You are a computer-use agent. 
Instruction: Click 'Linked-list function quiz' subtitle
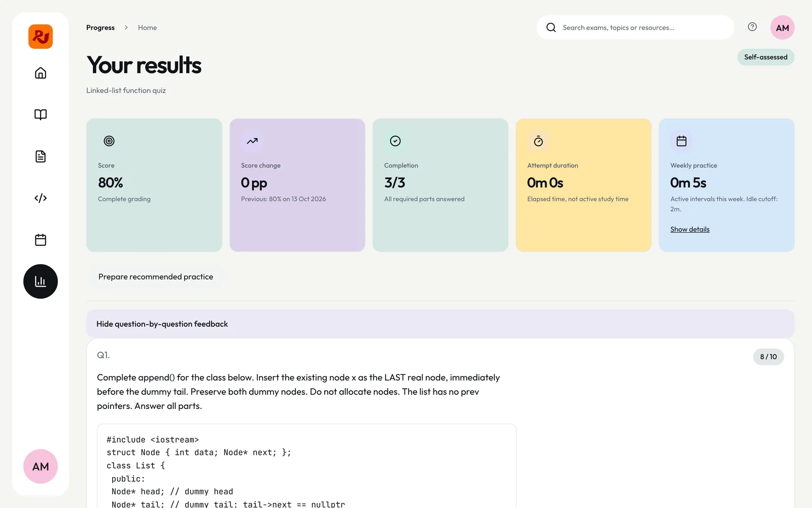(x=126, y=90)
